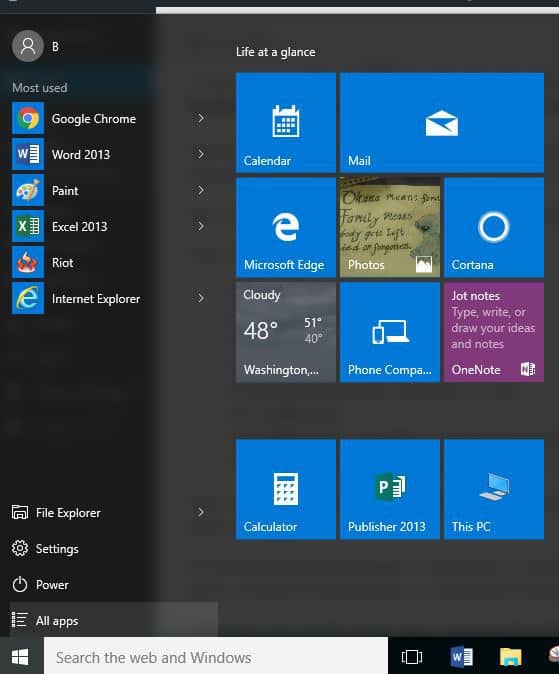Show the All apps list
The height and width of the screenshot is (674, 559).
[114, 620]
